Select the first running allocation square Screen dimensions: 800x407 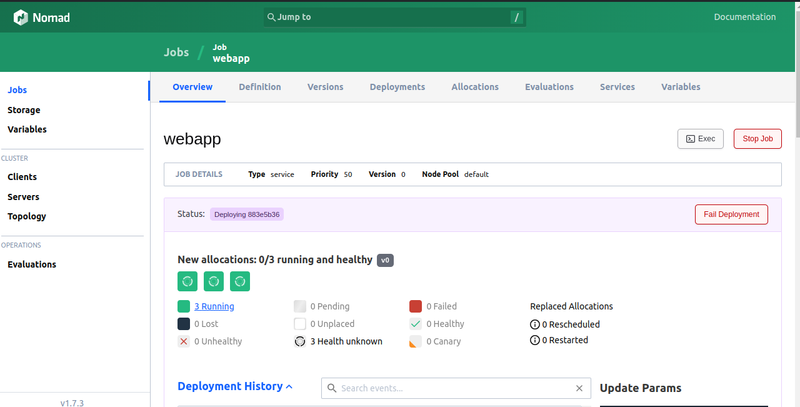[187, 281]
